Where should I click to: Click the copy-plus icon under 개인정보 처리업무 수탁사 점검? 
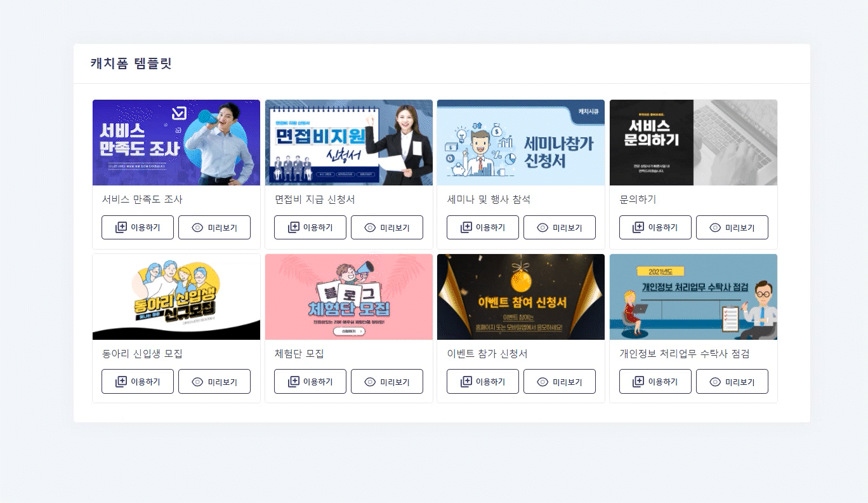[x=639, y=382]
